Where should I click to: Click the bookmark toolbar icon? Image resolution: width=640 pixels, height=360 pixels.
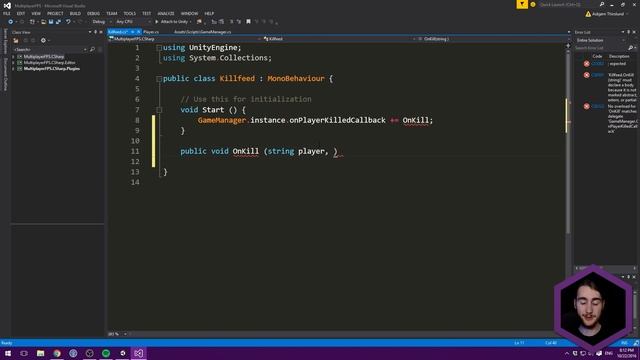pyautogui.click(x=248, y=22)
